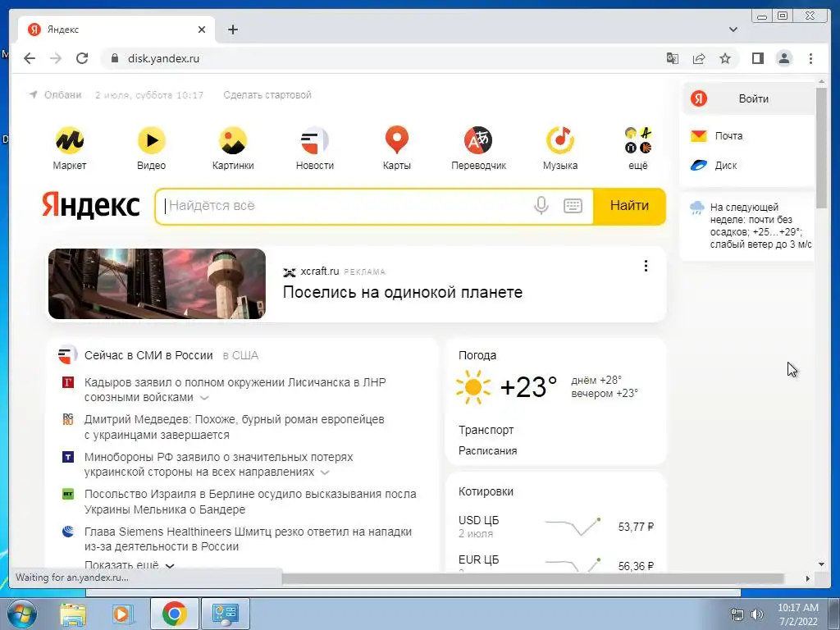Expand the Кадыров news headline chevron

point(204,398)
